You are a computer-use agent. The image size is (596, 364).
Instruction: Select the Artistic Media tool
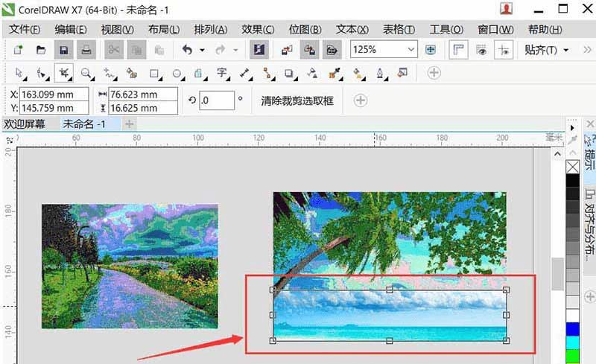[132, 73]
